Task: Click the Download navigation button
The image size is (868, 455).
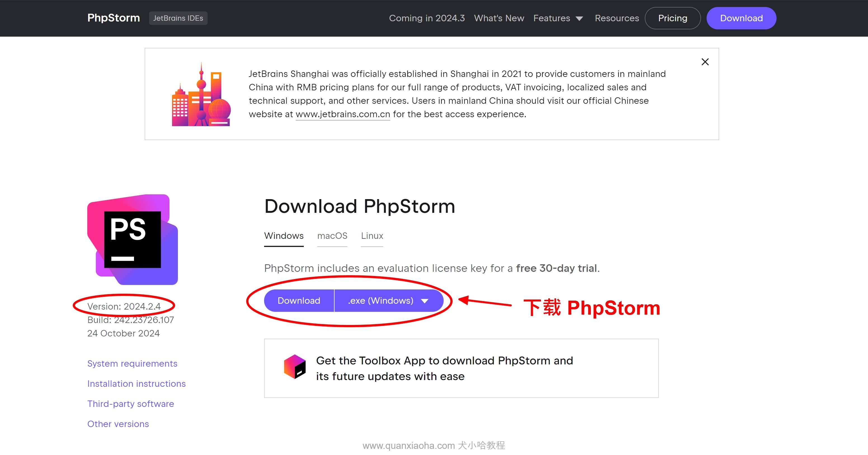Action: coord(741,18)
